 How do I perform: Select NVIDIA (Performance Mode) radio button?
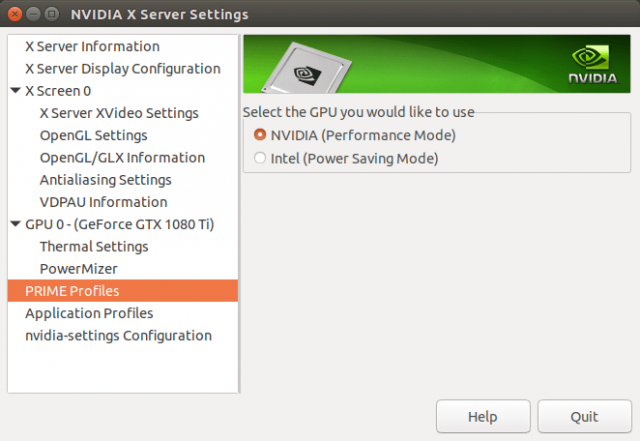261,135
